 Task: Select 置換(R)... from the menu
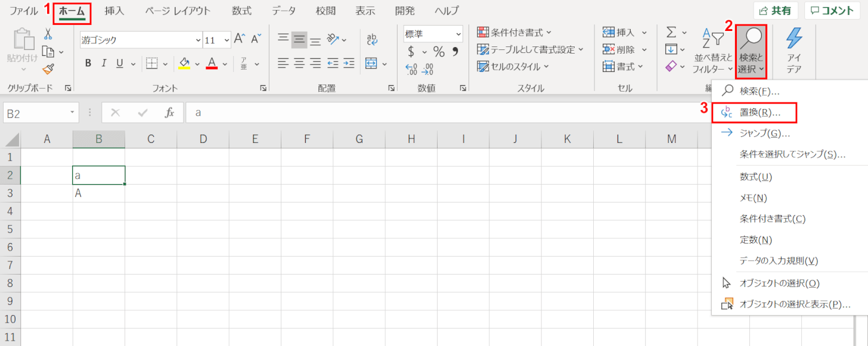pos(759,112)
